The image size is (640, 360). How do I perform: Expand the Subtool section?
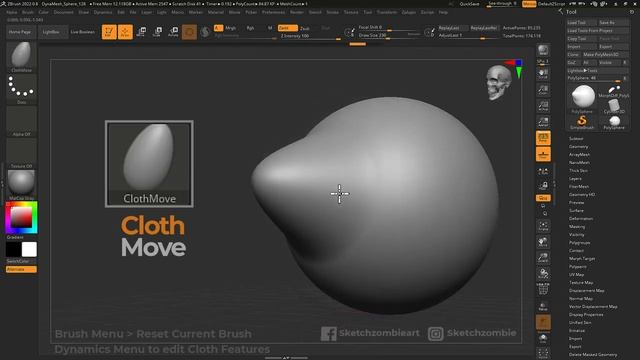click(x=576, y=139)
